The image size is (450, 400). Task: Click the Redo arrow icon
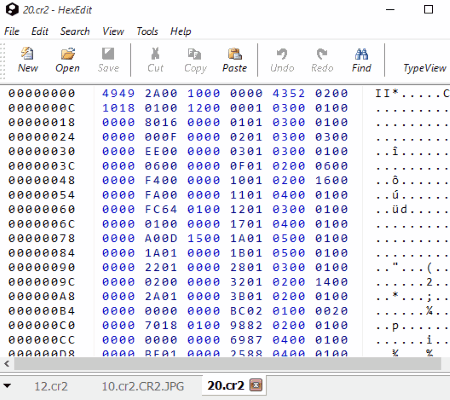click(322, 53)
